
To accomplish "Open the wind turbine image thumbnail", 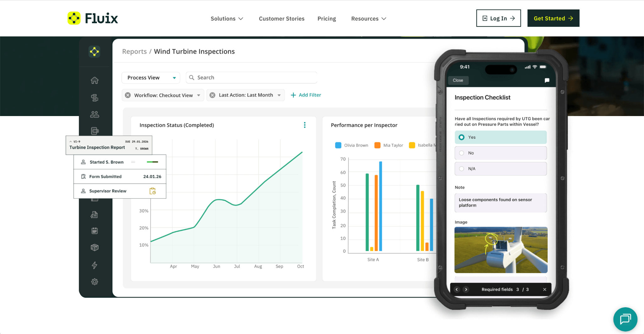I will click(x=501, y=250).
